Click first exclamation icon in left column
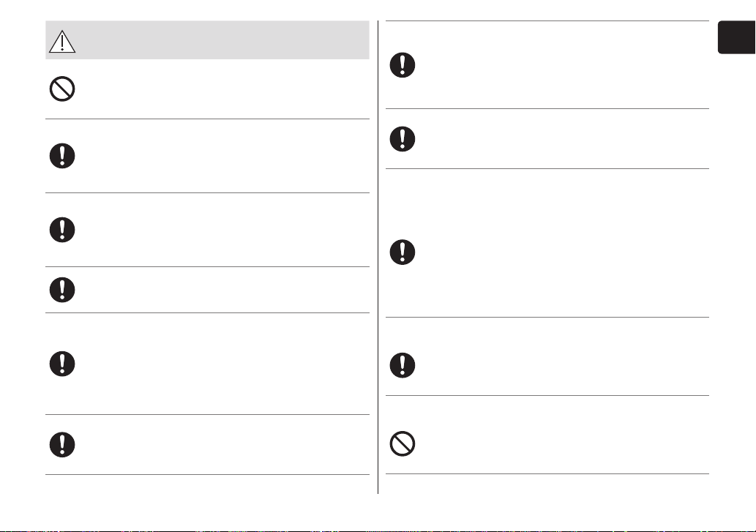756x532 pixels. click(x=62, y=156)
